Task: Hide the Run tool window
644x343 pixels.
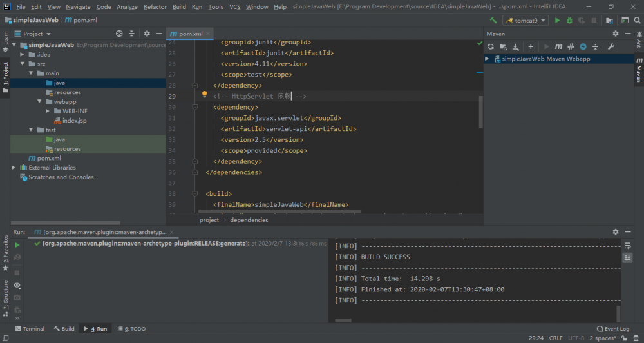Action: (628, 232)
